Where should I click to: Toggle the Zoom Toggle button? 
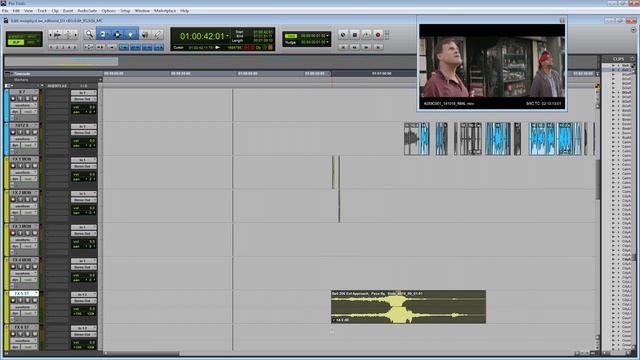[88, 47]
